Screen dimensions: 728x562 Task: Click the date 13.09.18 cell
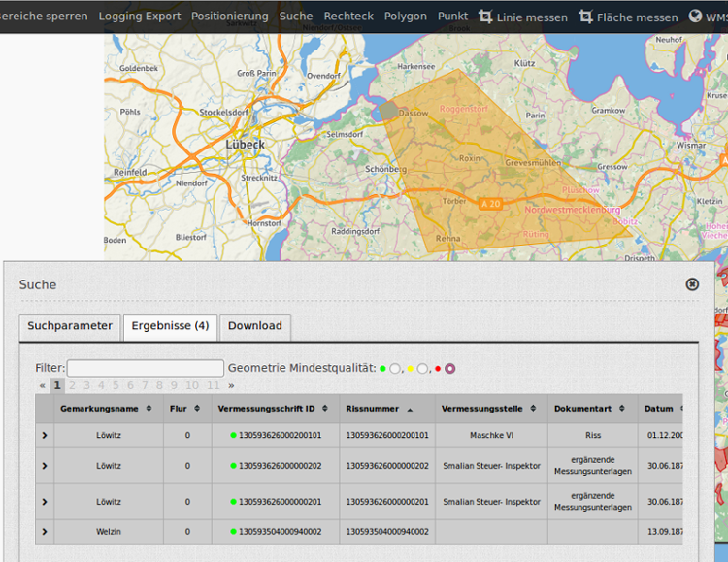661,531
